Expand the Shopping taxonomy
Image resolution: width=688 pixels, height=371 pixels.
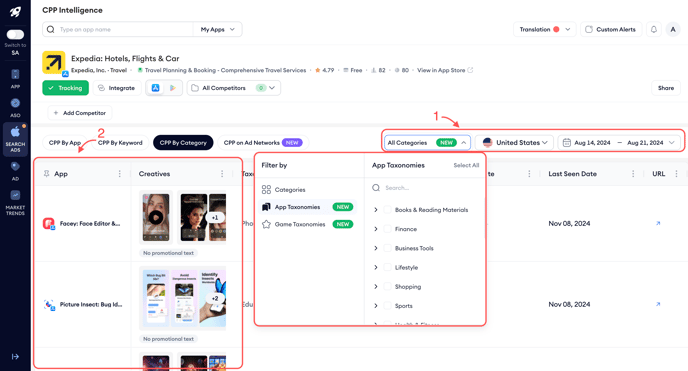click(376, 286)
